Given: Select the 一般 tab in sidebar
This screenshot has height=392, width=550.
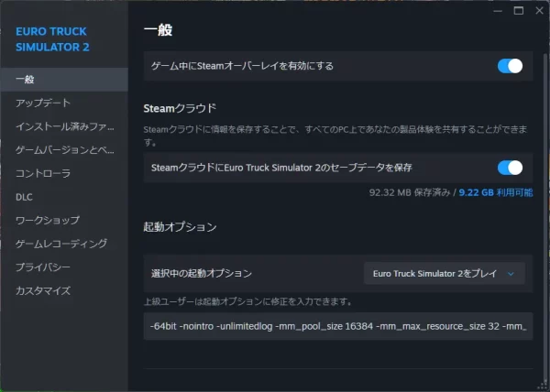Looking at the screenshot, I should click(x=64, y=79).
